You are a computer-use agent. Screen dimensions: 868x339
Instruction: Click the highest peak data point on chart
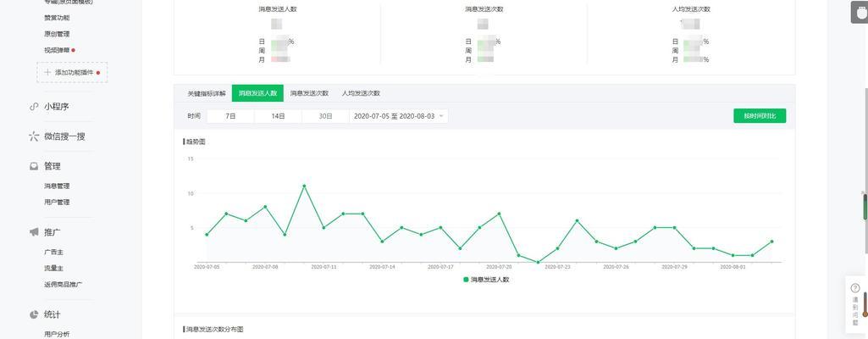(304, 186)
